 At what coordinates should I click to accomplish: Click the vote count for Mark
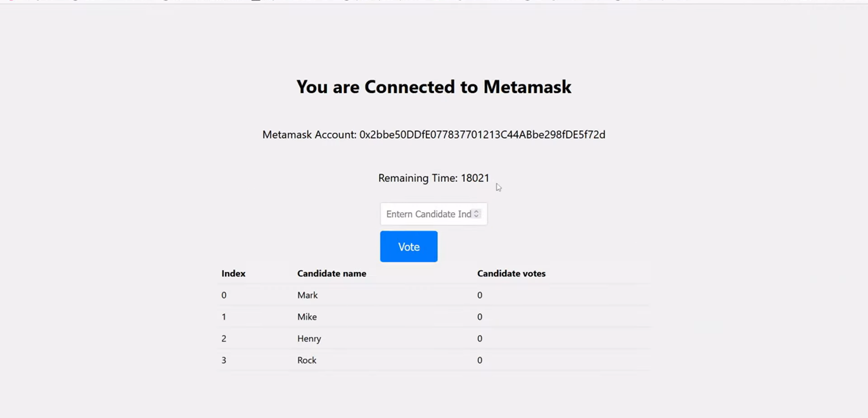coord(480,295)
